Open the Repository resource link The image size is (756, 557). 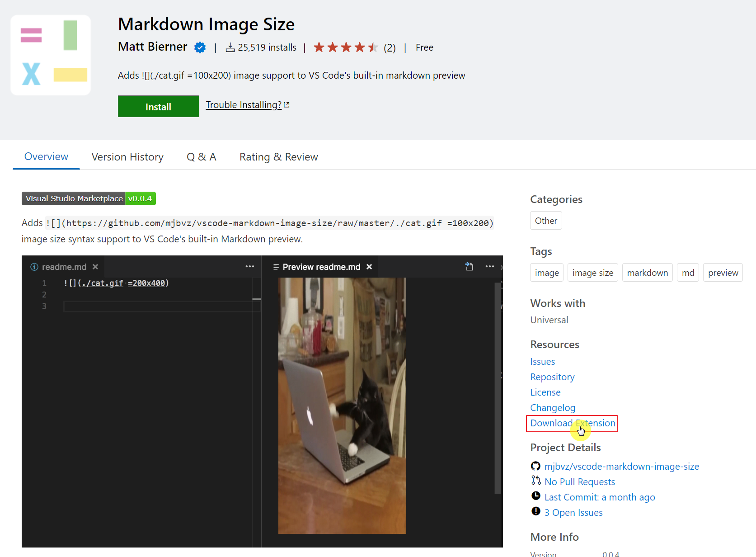(552, 377)
